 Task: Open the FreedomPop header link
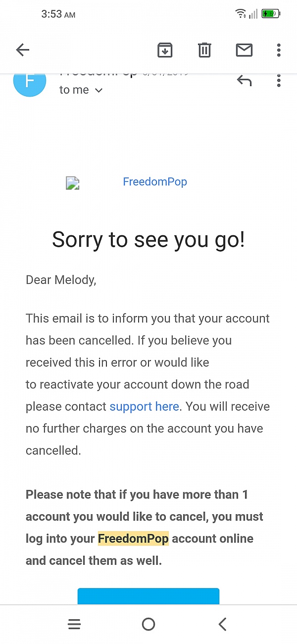155,182
